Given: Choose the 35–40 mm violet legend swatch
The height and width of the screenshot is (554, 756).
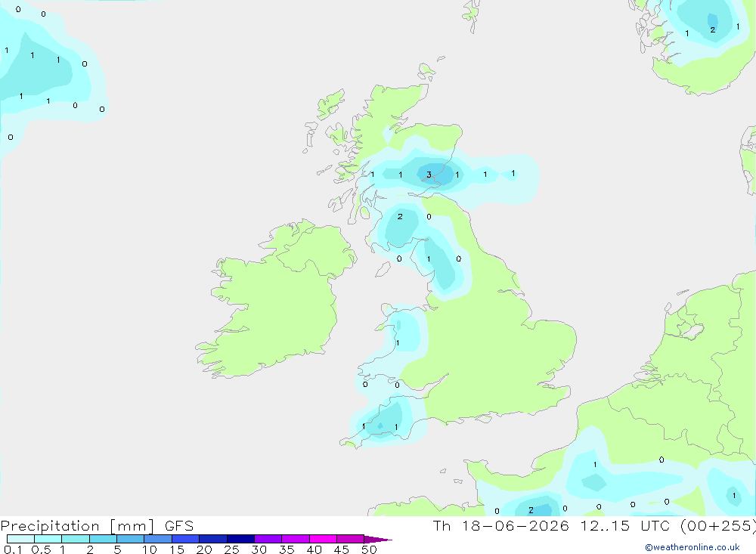Looking at the screenshot, I should pyautogui.click(x=295, y=539).
